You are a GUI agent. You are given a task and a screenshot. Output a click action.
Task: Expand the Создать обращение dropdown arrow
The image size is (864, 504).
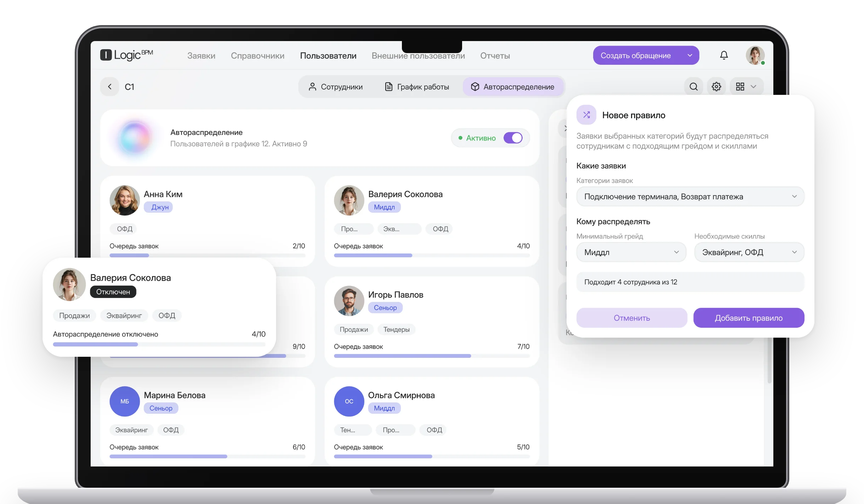[689, 55]
